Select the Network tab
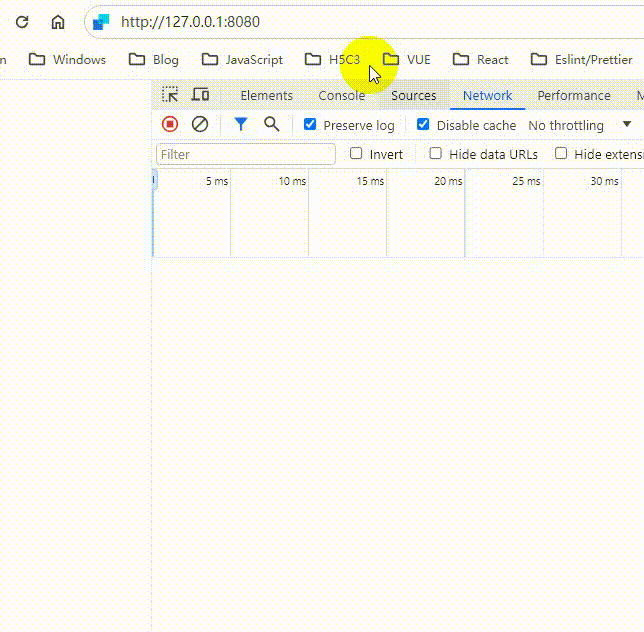The image size is (644, 632). pyautogui.click(x=488, y=96)
